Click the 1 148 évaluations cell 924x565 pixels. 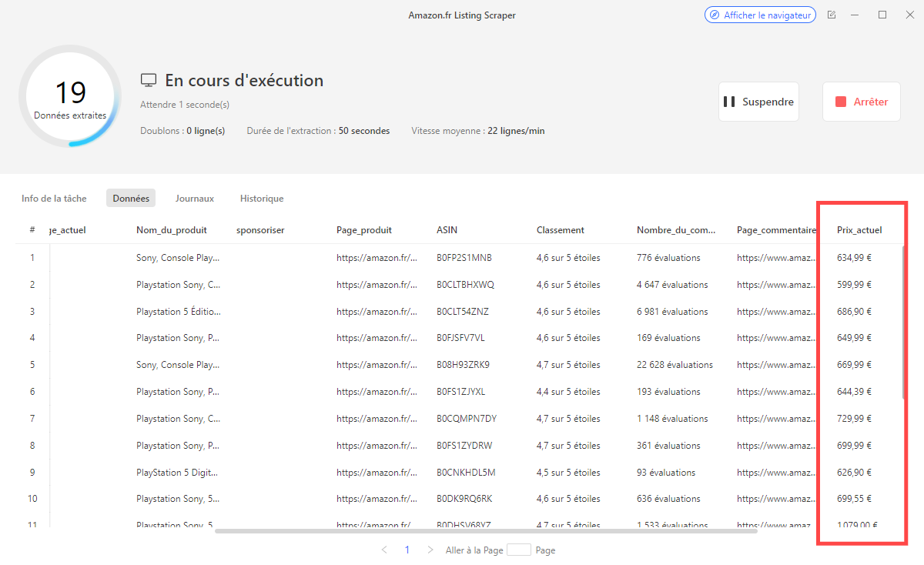click(672, 419)
